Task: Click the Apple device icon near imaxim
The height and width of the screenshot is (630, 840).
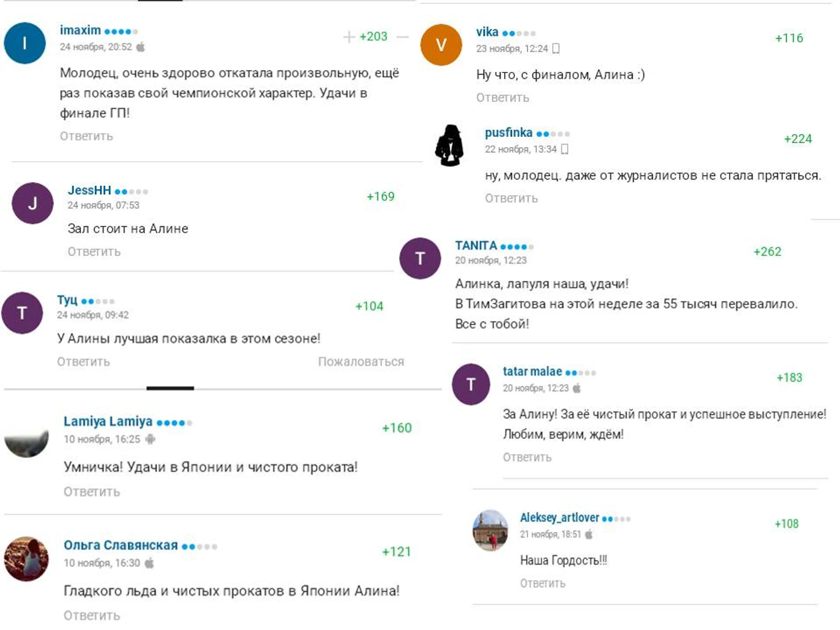Action: (x=140, y=47)
